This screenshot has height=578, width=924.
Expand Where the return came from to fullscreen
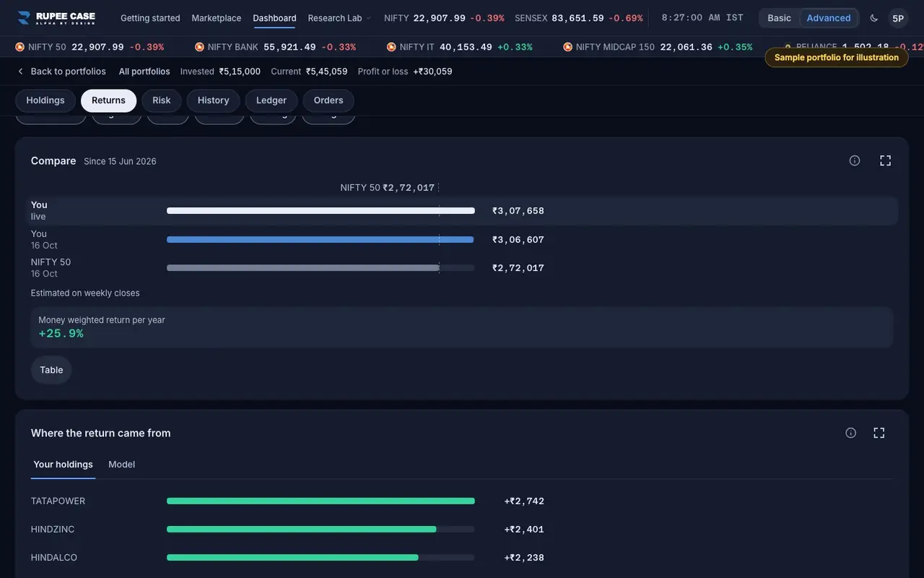[x=879, y=433]
